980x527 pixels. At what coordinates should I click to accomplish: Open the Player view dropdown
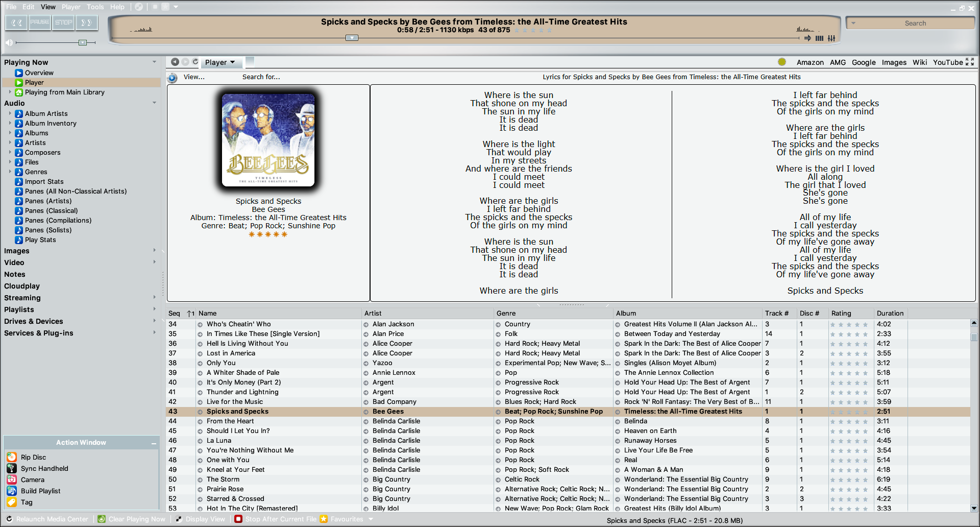(x=220, y=62)
